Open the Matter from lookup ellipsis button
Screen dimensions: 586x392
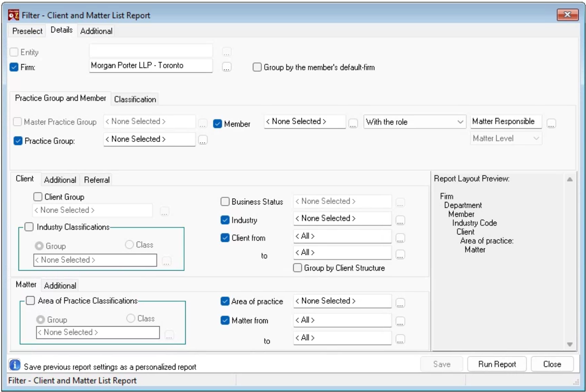click(x=400, y=322)
